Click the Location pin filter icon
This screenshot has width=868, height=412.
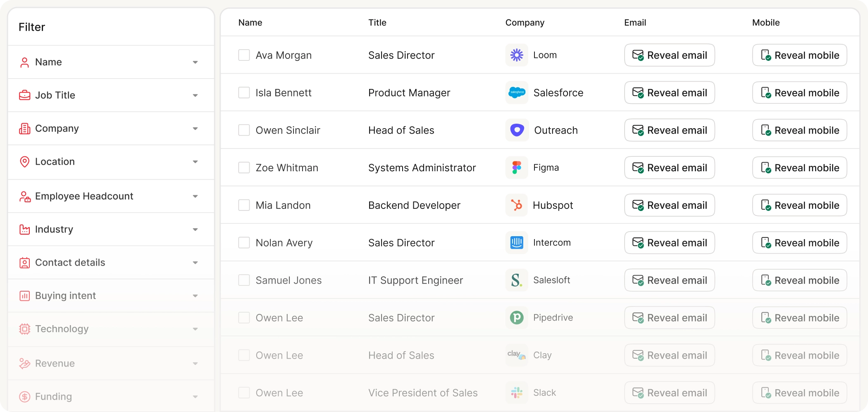pos(25,162)
